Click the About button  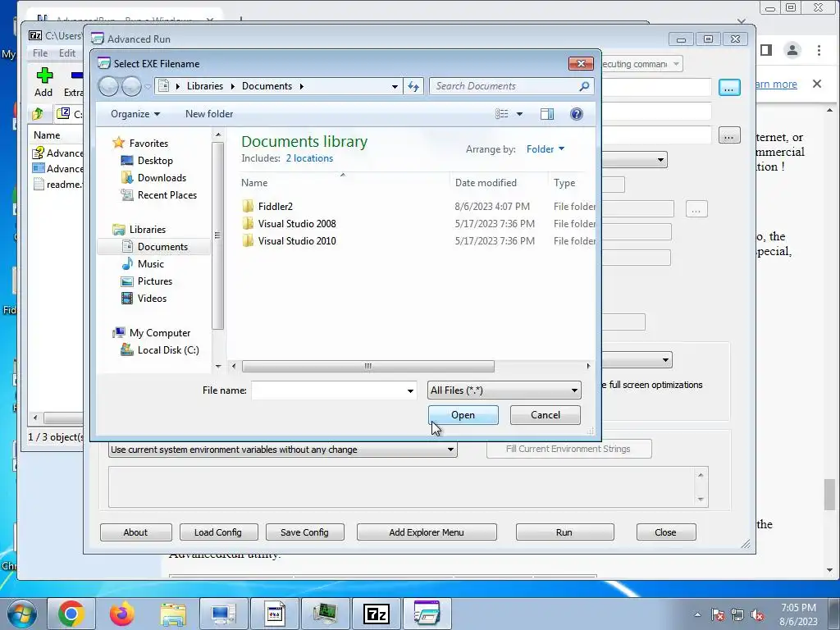[135, 532]
